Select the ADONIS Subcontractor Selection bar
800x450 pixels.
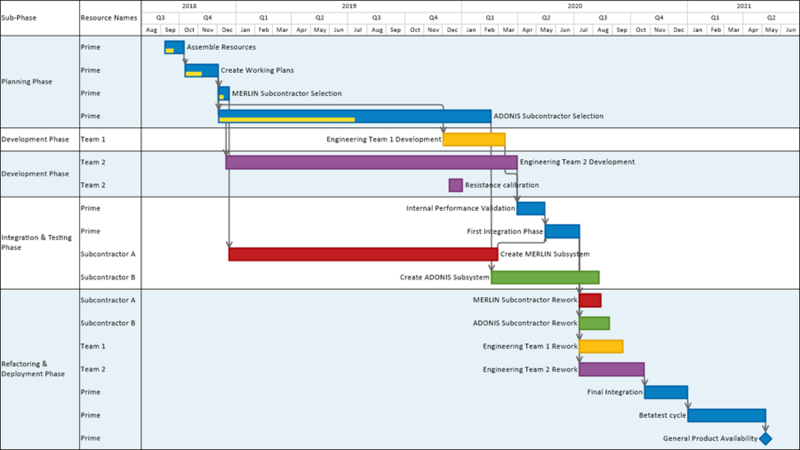(x=355, y=116)
